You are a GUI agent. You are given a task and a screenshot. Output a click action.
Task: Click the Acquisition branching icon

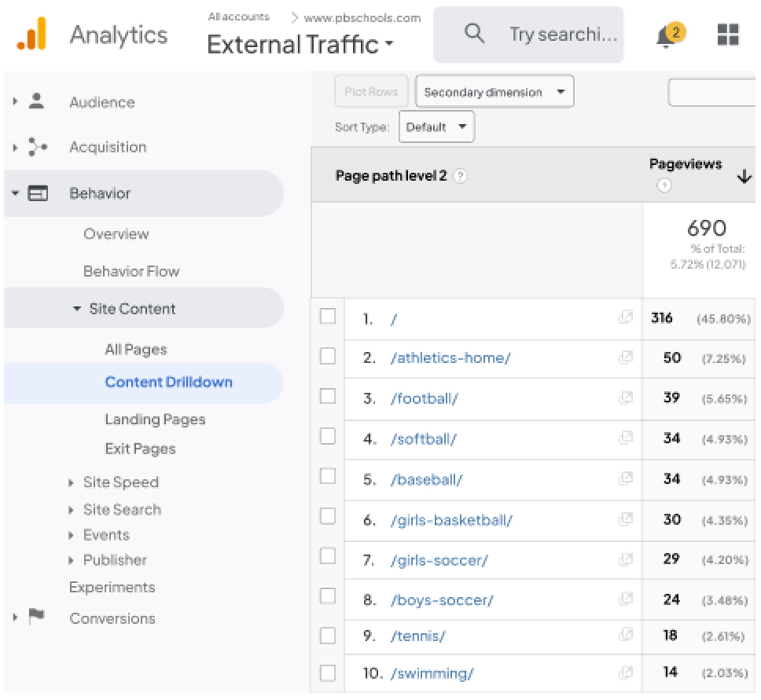[37, 146]
